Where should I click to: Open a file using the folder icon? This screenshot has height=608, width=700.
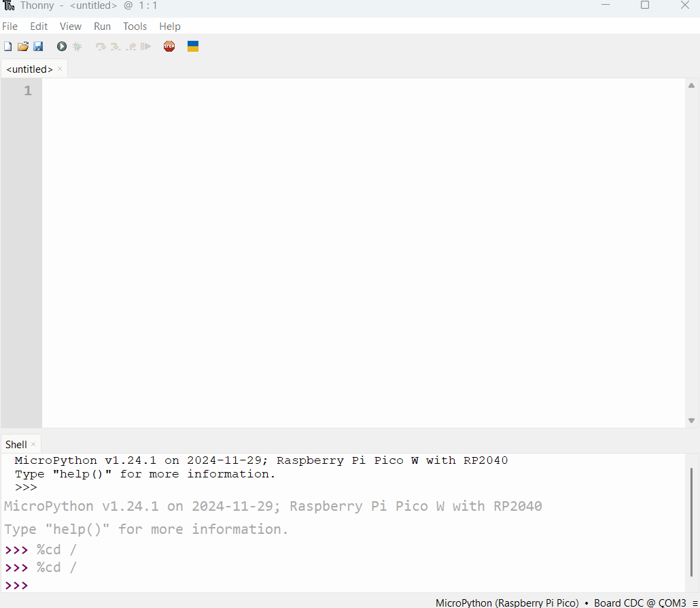(x=23, y=46)
